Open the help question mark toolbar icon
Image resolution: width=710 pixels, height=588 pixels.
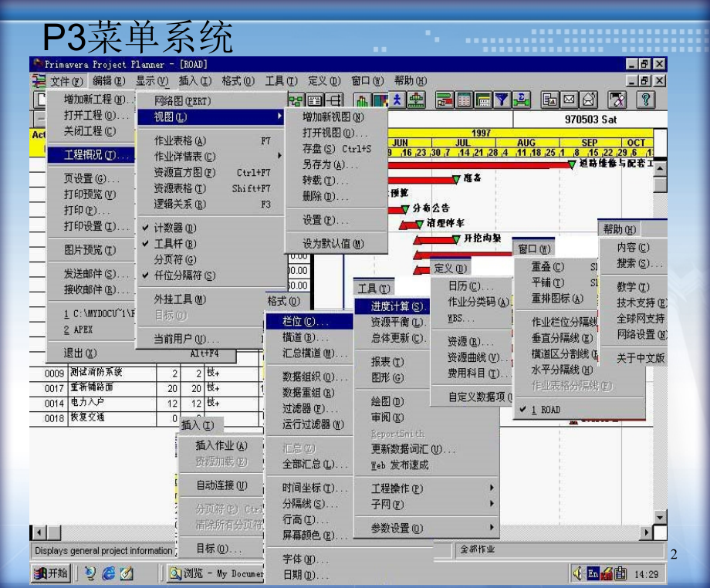(644, 99)
